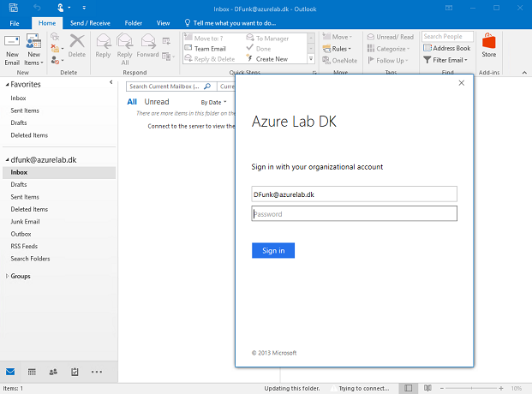Open the Store add-ins
The width and height of the screenshot is (532, 394).
(x=489, y=45)
